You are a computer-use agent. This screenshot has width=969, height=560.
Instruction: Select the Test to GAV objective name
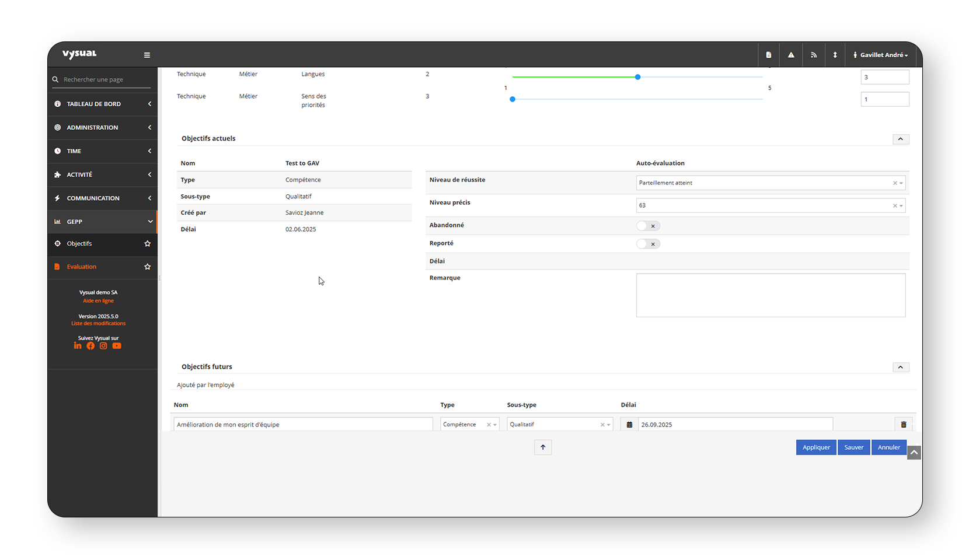pos(302,163)
